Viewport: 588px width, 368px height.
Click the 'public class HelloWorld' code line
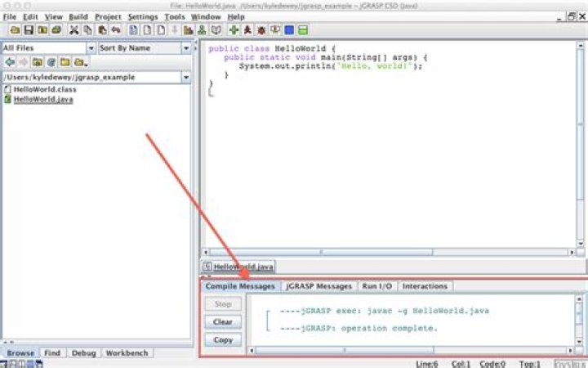click(271, 48)
